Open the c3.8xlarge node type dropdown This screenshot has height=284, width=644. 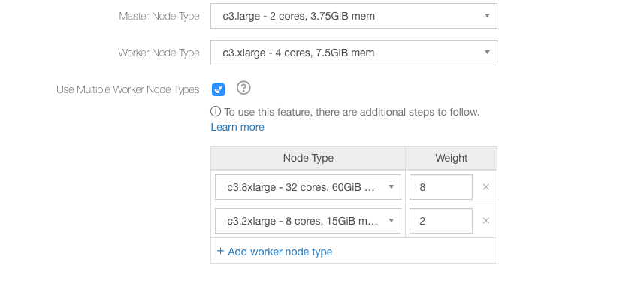[308, 187]
